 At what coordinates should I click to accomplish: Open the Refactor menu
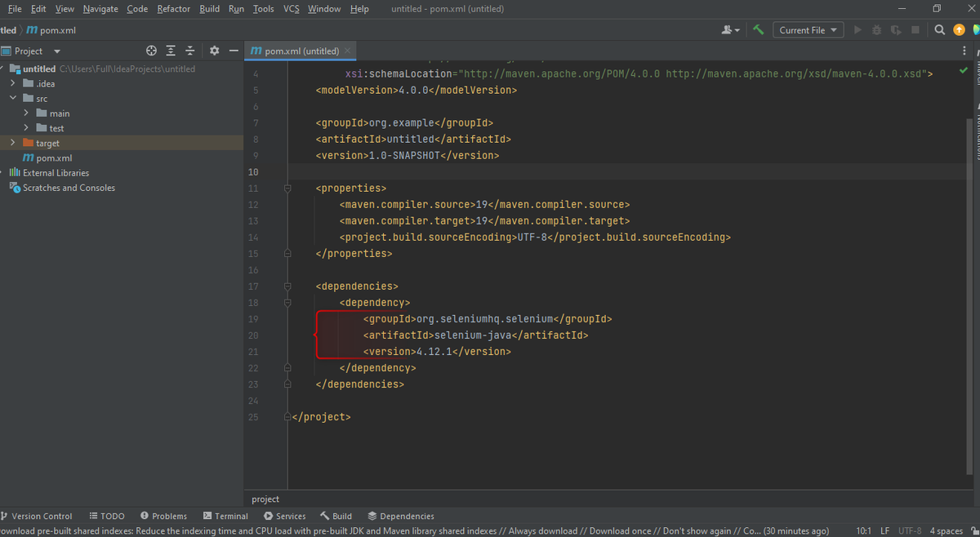coord(173,9)
